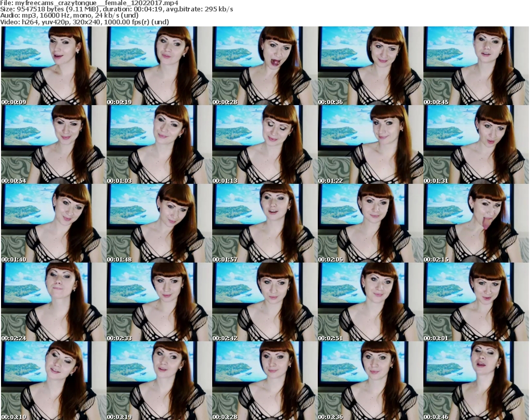
Task: Click the 'Audio: mp3, 16000 Hz' line
Action: pos(69,16)
